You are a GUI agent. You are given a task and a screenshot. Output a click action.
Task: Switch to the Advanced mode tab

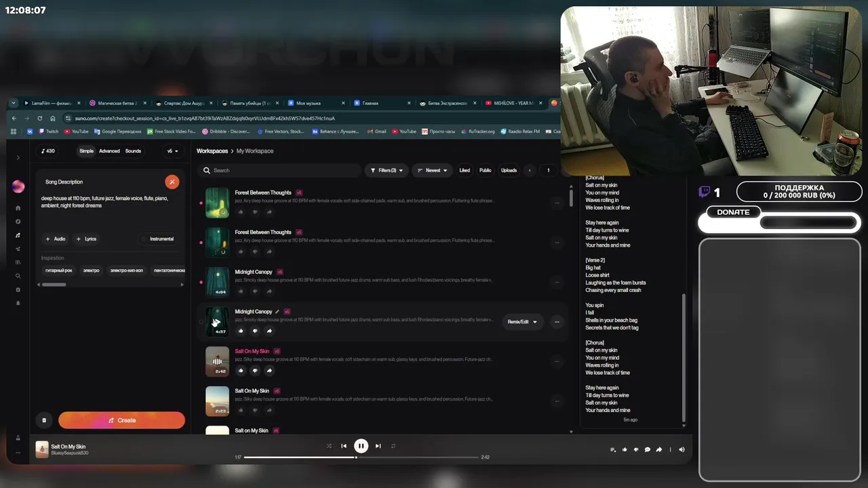(109, 151)
